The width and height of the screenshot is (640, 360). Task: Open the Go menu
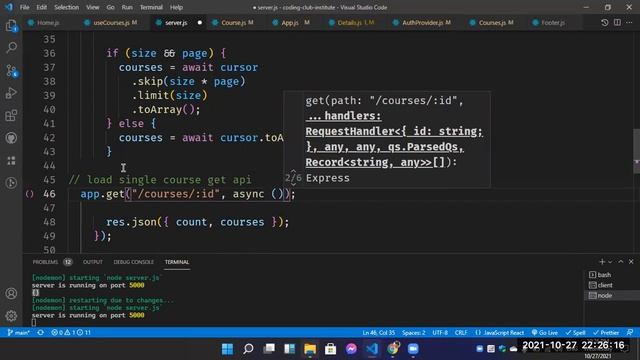click(x=110, y=7)
